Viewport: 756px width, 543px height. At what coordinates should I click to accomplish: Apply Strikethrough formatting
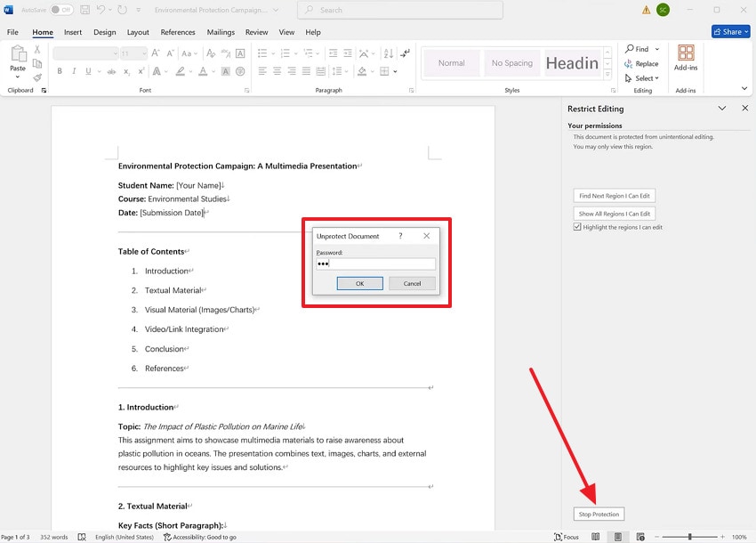coord(111,71)
